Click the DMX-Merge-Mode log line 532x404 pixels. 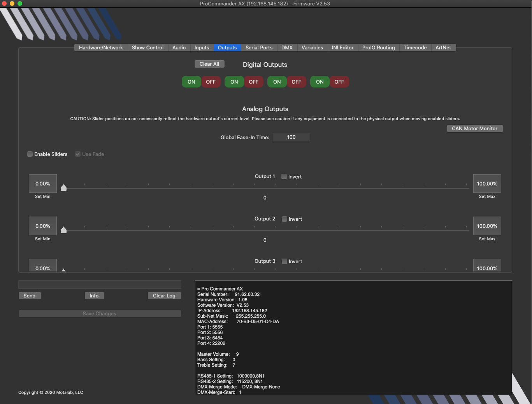[239, 387]
